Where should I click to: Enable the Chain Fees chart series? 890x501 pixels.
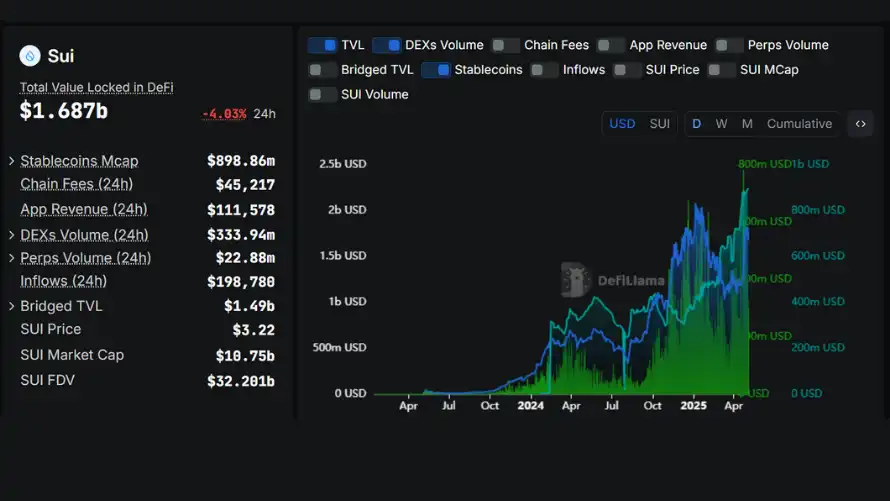point(505,45)
